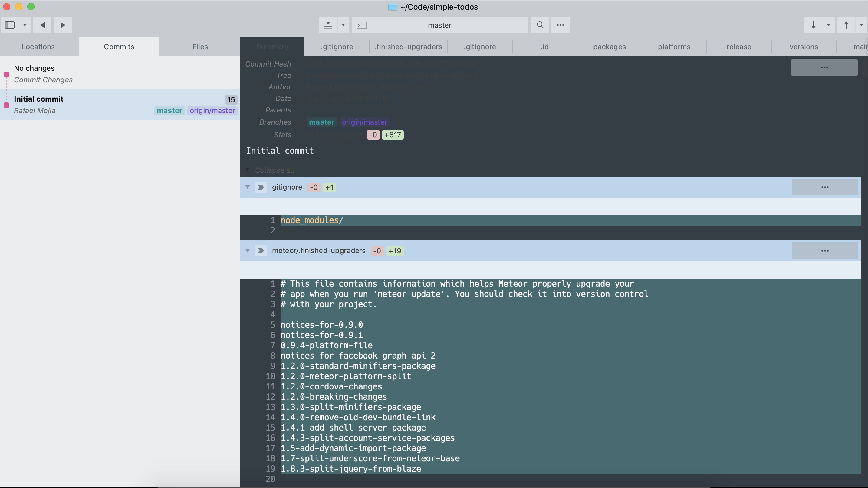
Task: Collapse the .finished-upgraders diff section
Action: 248,251
